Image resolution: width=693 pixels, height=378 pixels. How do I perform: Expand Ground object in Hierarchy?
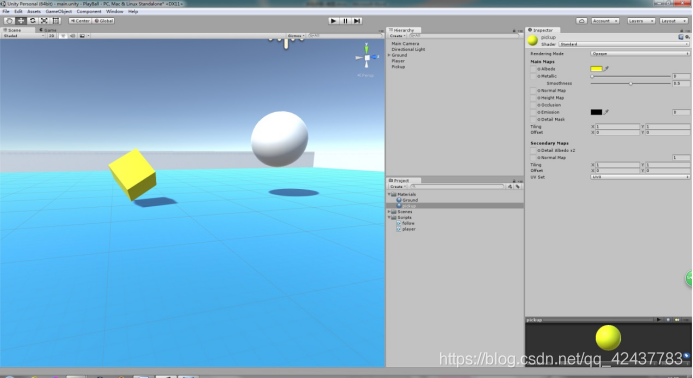click(x=389, y=55)
